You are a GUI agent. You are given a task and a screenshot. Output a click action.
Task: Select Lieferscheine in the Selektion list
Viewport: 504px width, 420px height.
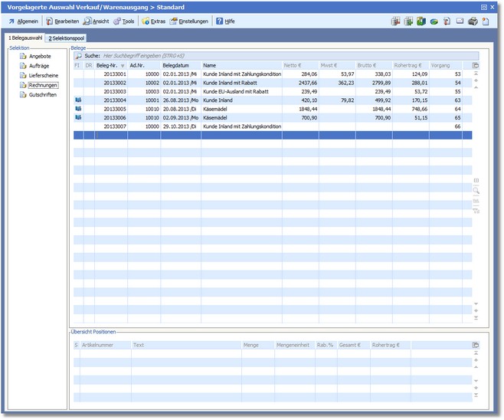click(42, 75)
